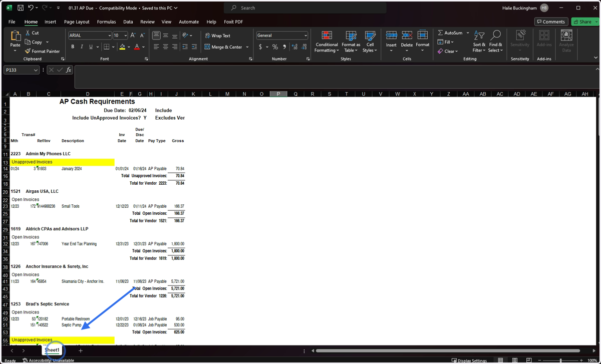Click the Save icon in title bar
Image resolution: width=601 pixels, height=364 pixels.
[x=20, y=8]
